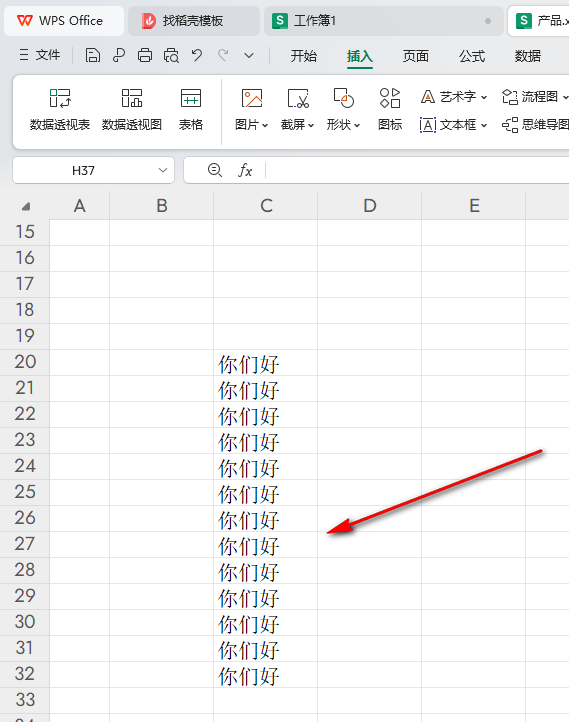
Task: Click the 形状 shapes icon
Action: pyautogui.click(x=343, y=99)
